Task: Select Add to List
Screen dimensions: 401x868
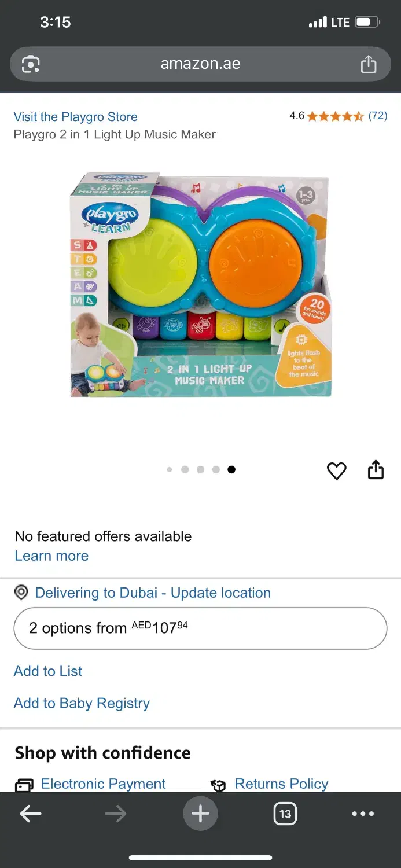Action: pos(48,671)
